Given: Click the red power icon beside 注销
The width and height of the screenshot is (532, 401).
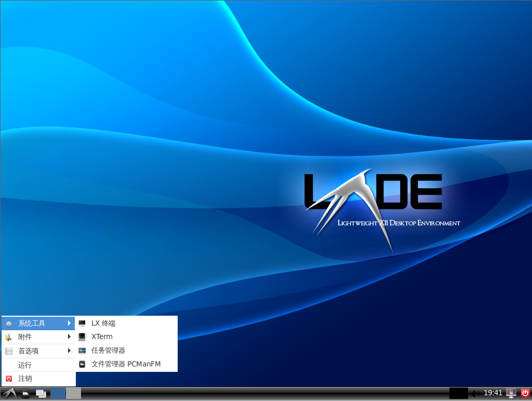Looking at the screenshot, I should [9, 379].
